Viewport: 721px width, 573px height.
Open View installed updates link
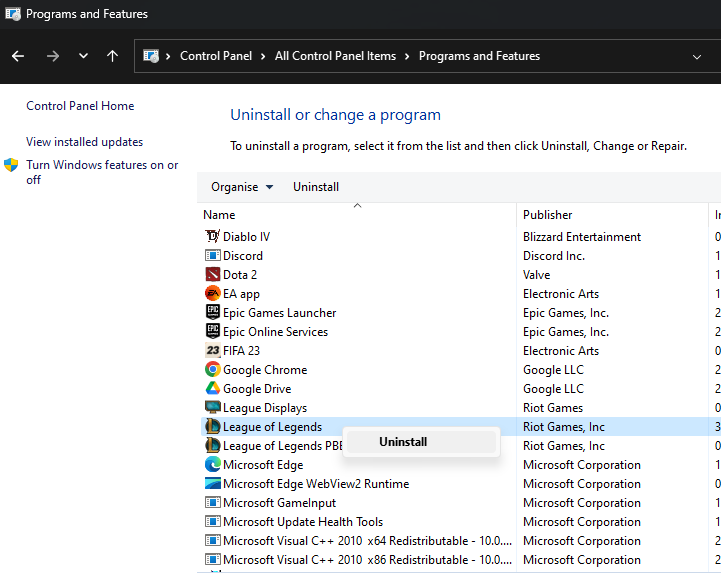pos(84,142)
